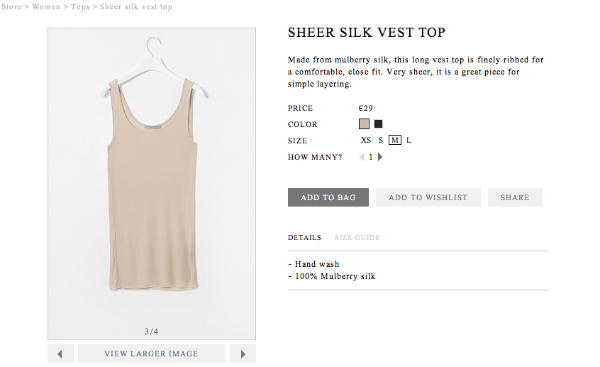Add the vest top to bag

click(328, 197)
